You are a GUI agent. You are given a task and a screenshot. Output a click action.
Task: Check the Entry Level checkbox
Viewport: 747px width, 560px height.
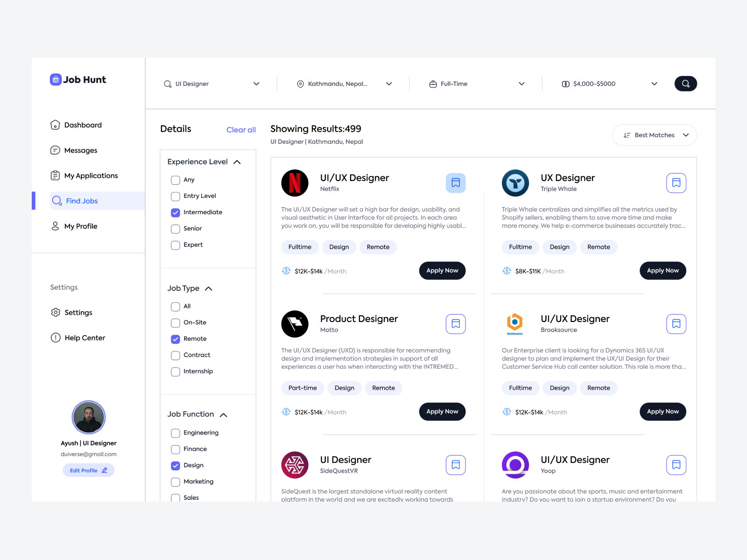176,196
